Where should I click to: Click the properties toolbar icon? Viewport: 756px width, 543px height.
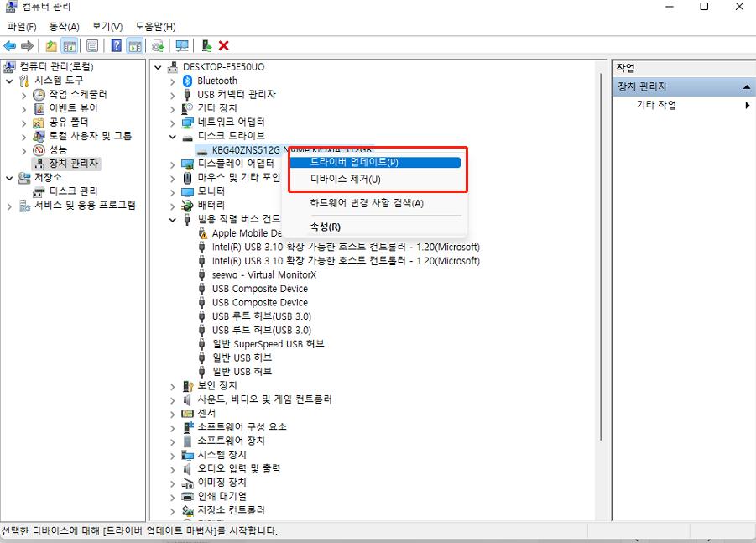(92, 45)
